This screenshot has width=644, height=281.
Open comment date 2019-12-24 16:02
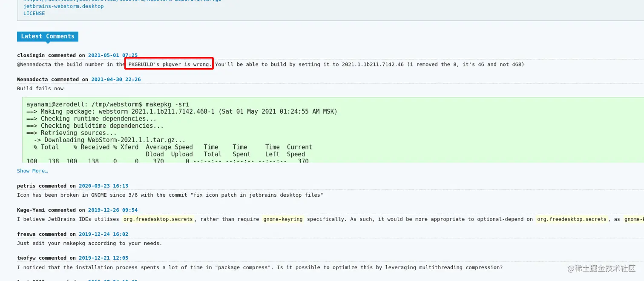click(x=103, y=234)
